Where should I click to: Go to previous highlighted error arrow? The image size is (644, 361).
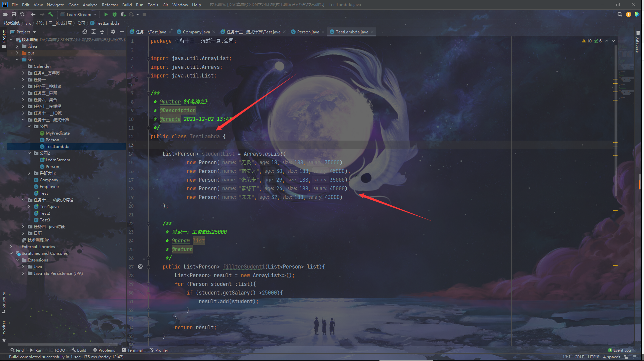[607, 41]
